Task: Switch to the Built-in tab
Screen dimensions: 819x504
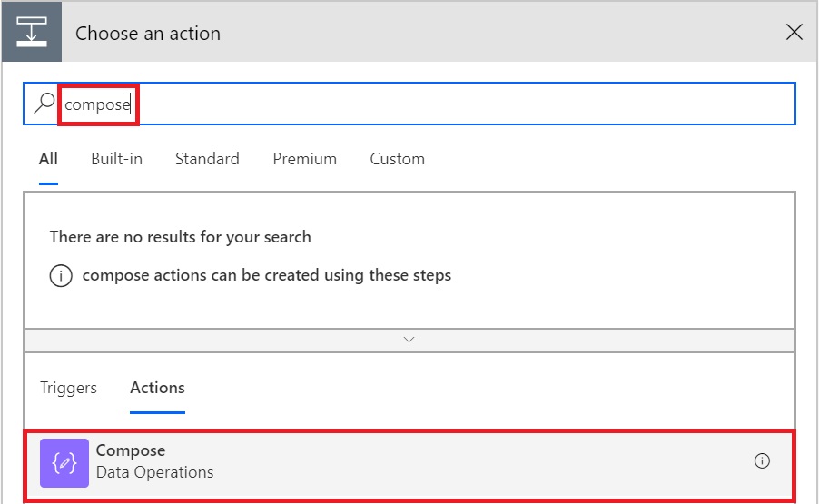Action: coord(116,159)
